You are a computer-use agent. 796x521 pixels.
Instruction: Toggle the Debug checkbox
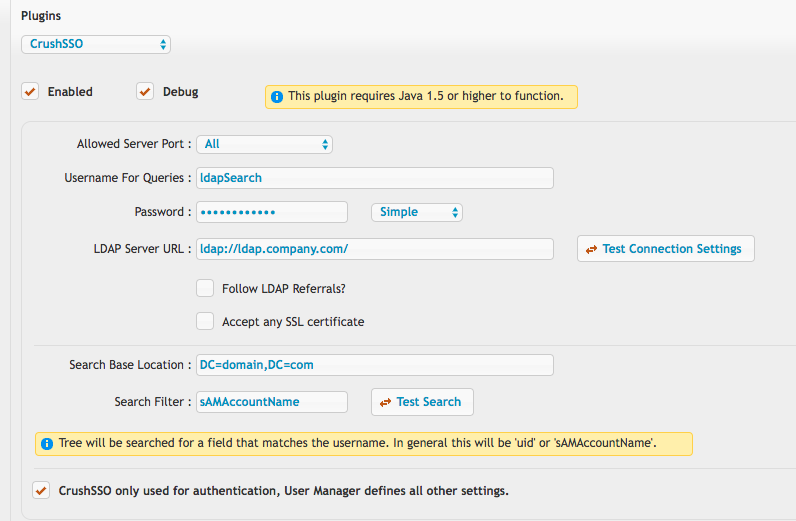pos(145,91)
